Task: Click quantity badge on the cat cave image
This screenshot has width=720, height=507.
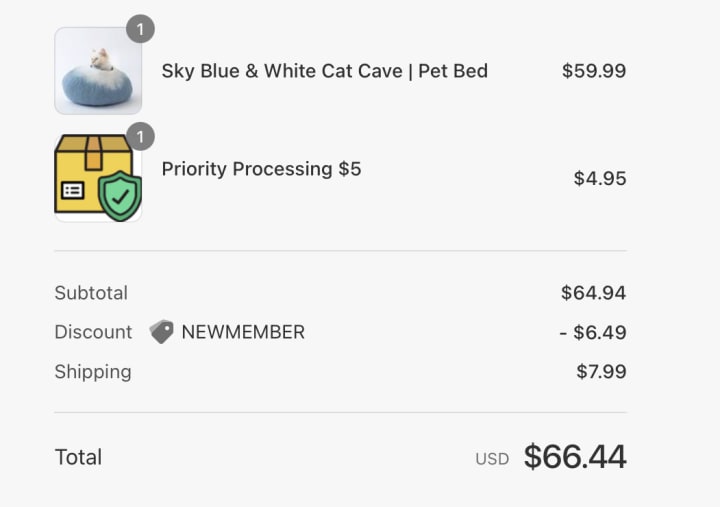Action: coord(140,29)
